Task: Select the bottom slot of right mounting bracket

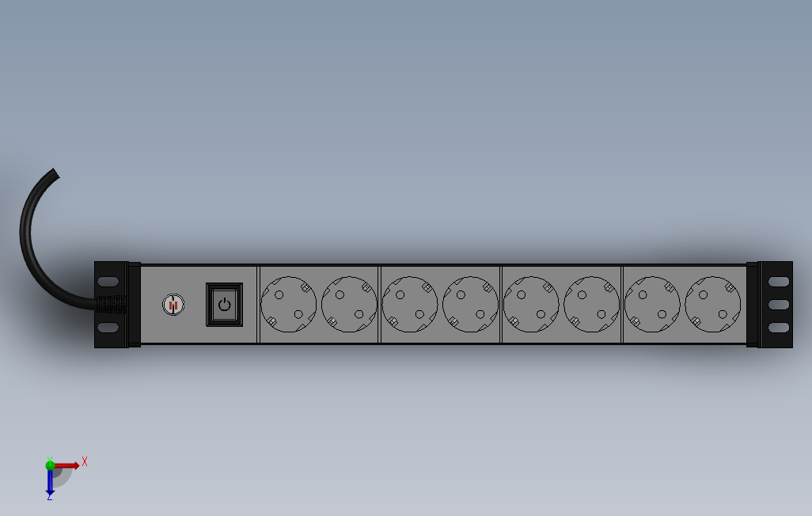Action: click(779, 328)
